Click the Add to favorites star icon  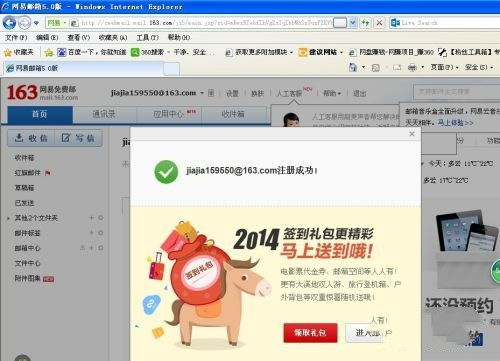point(49,52)
